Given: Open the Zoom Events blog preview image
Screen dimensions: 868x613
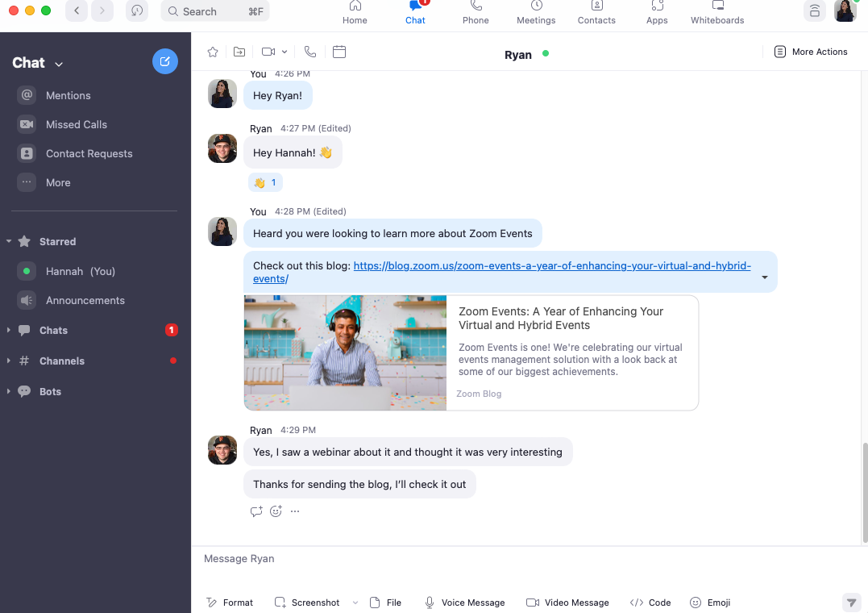Looking at the screenshot, I should click(x=346, y=353).
